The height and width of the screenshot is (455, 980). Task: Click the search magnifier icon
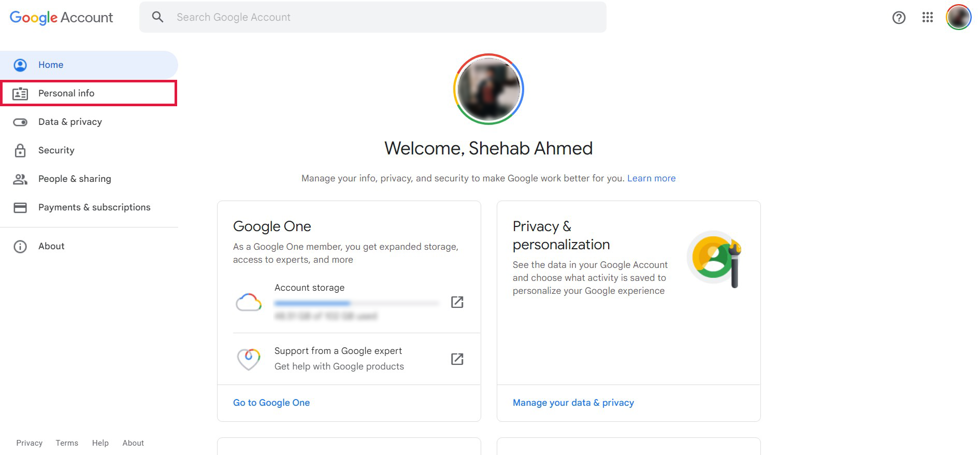[x=157, y=17]
